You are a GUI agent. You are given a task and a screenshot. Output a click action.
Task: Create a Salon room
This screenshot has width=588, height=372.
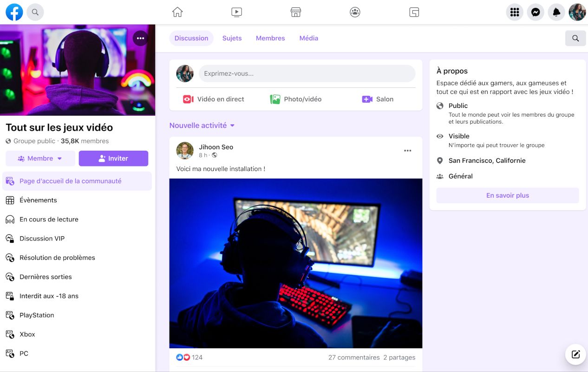pyautogui.click(x=378, y=99)
